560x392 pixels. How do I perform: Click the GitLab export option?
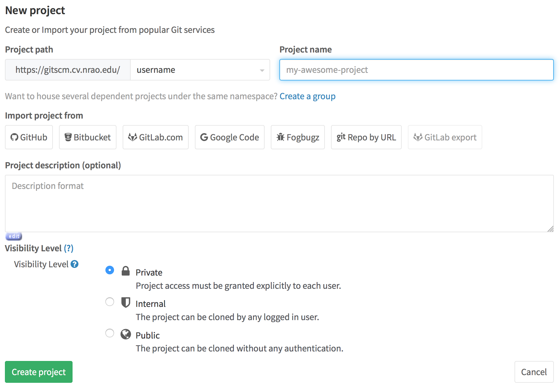tap(445, 137)
